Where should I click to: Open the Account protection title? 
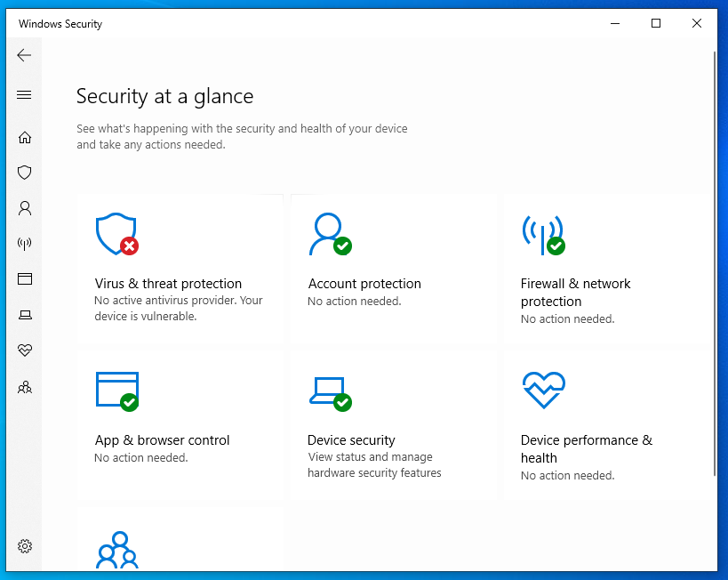pos(364,284)
